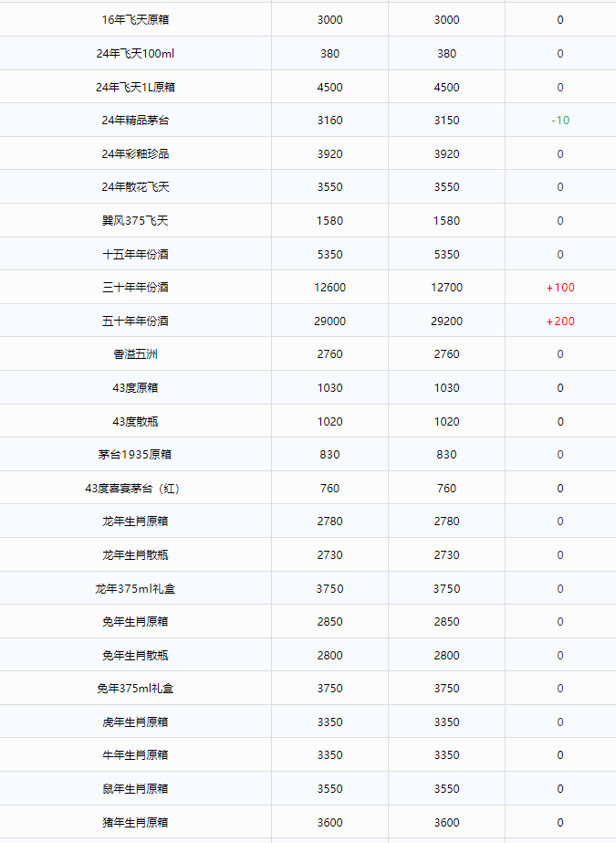Click the 12700 price cell

pyautogui.click(x=447, y=288)
